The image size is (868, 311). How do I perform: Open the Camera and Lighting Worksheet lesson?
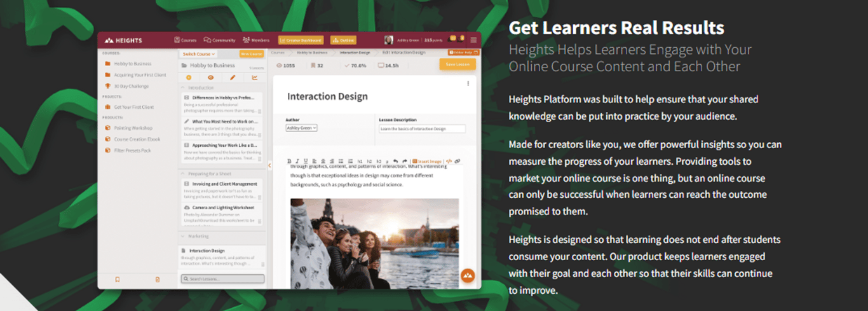pyautogui.click(x=222, y=214)
